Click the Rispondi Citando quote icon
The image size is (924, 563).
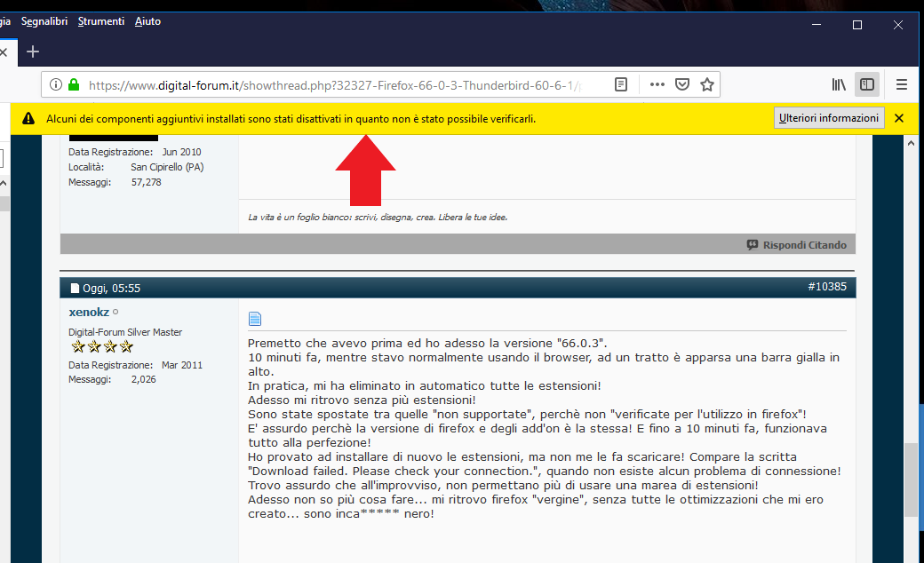(x=753, y=245)
